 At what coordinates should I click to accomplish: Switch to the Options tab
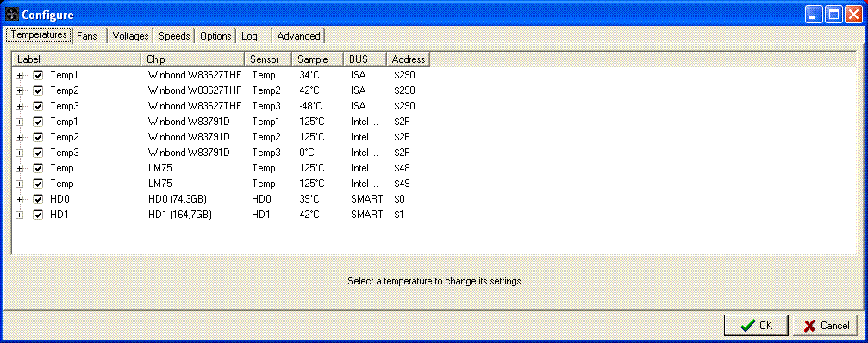(x=215, y=36)
